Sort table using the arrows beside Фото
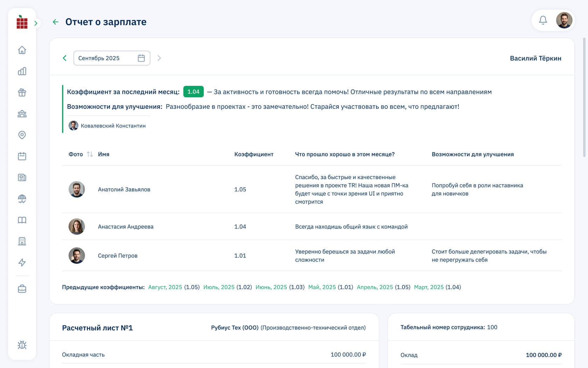 (x=90, y=154)
